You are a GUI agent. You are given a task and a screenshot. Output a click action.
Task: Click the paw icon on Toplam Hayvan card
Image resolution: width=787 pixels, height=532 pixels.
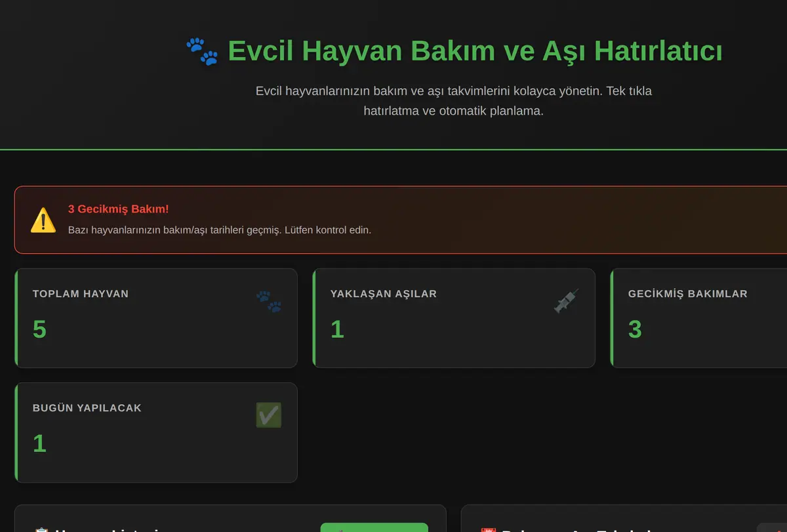point(269,301)
